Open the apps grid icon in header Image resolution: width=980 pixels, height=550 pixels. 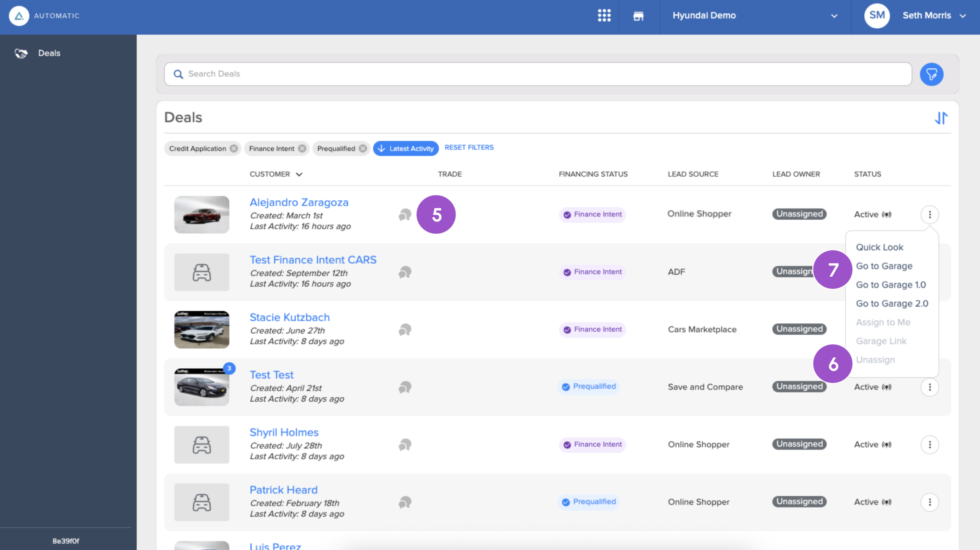(x=604, y=16)
